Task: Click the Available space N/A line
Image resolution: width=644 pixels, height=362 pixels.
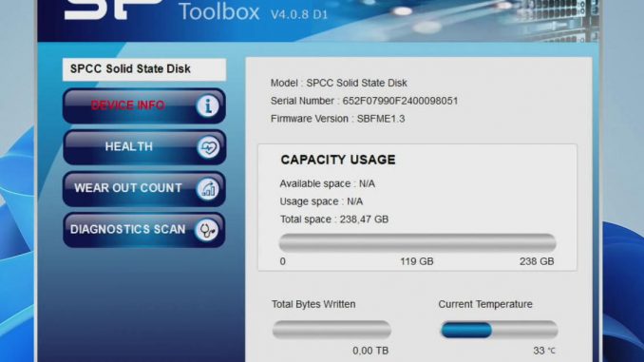Action: coord(328,183)
